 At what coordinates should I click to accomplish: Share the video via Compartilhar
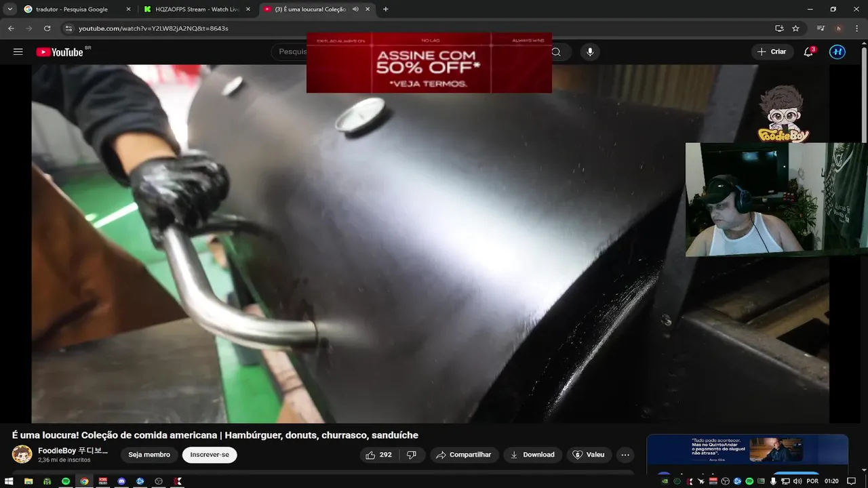465,455
